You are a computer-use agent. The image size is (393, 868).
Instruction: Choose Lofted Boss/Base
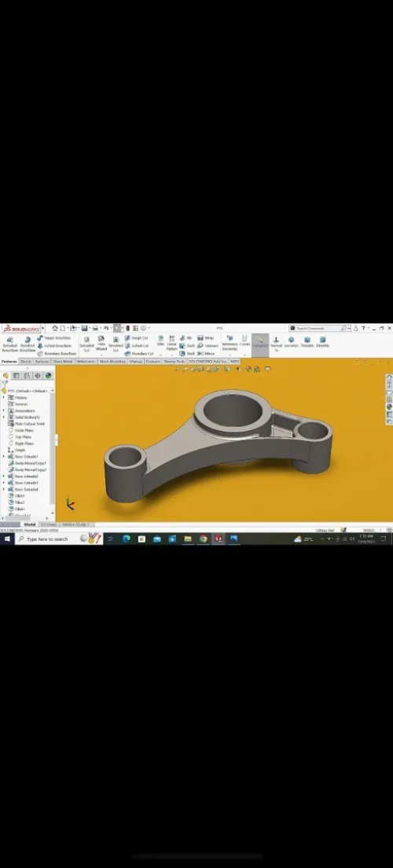54,345
